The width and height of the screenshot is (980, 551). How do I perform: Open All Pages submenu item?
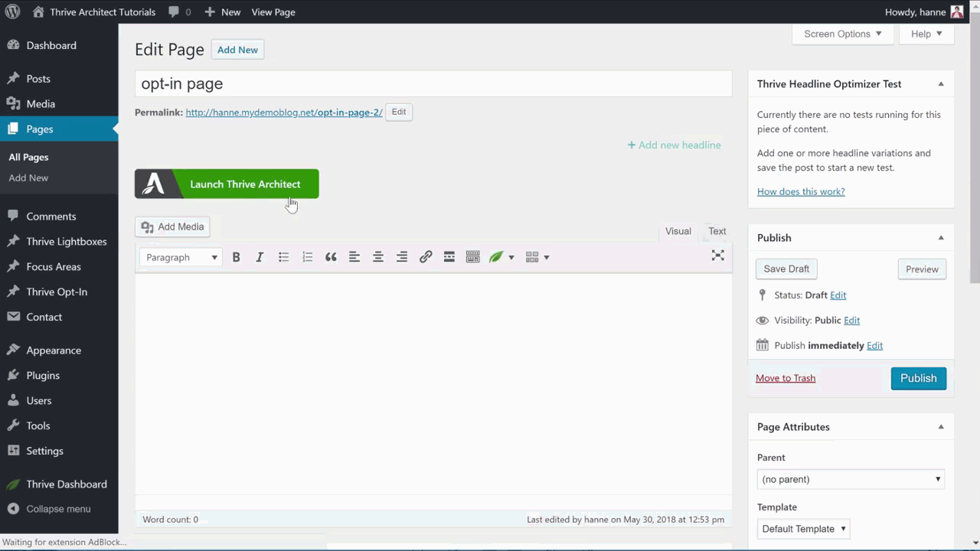[x=28, y=157]
